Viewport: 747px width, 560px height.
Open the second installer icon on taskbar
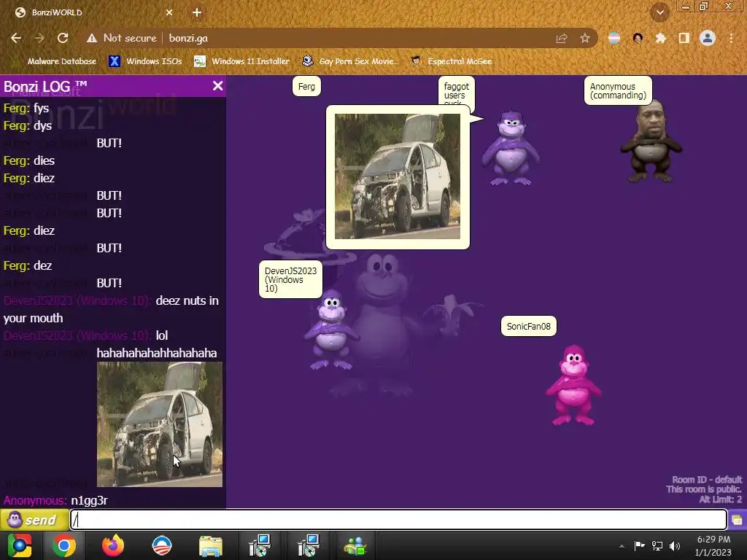point(309,545)
